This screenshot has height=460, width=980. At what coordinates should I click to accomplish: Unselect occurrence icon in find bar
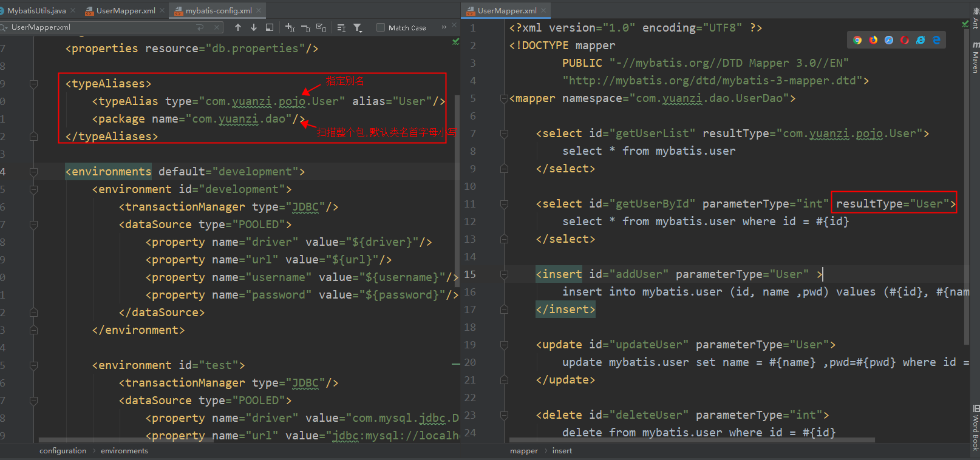[305, 27]
